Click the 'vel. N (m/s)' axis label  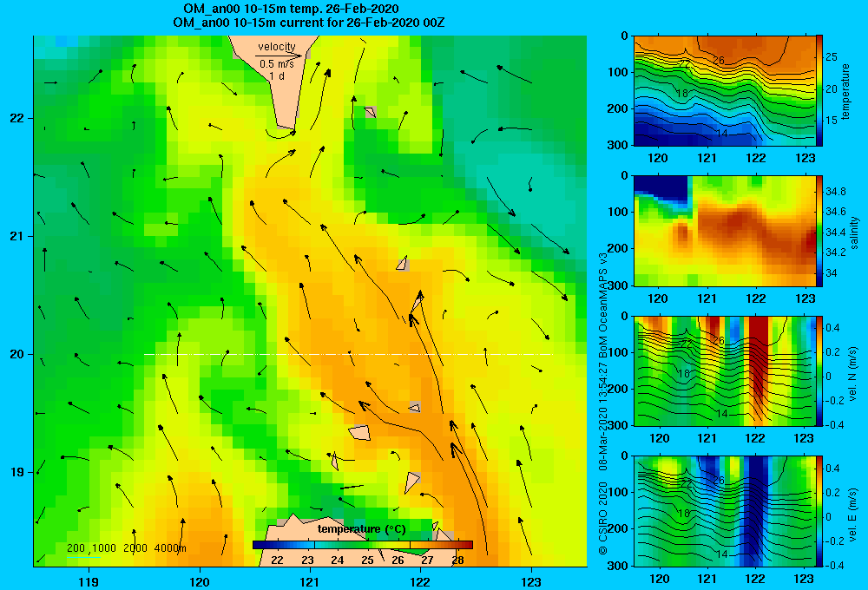click(853, 374)
